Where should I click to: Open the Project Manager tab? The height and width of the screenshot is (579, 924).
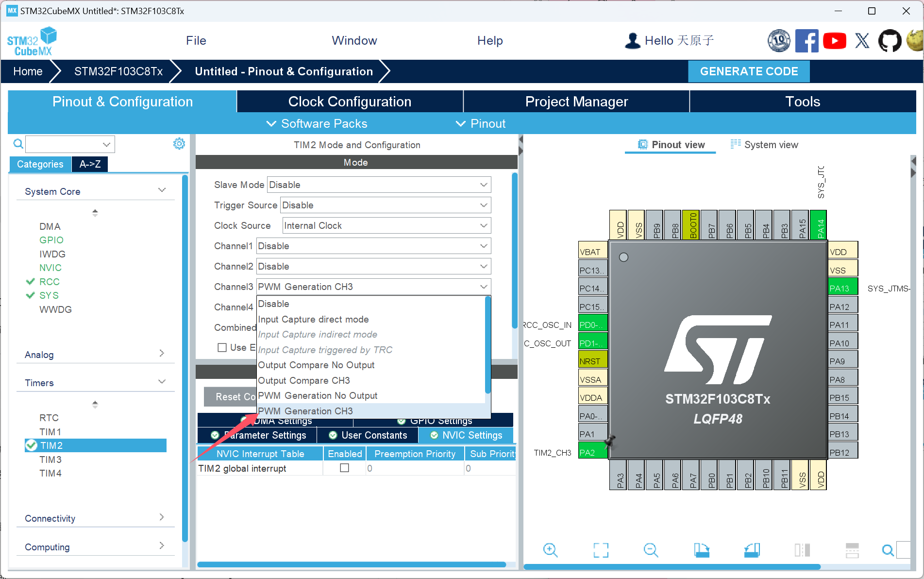576,102
